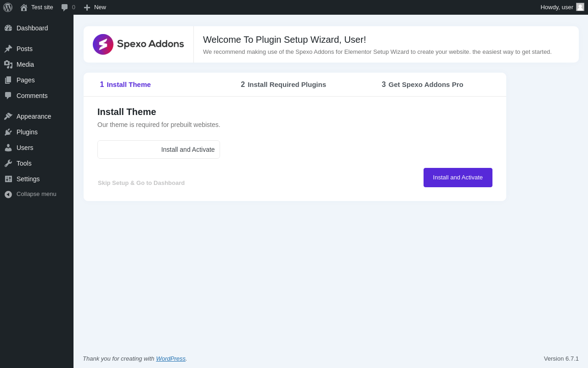Open the Pages section
This screenshot has width=588, height=368.
(x=37, y=80)
